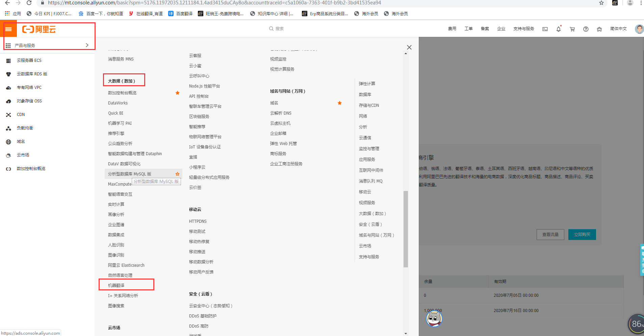The height and width of the screenshot is (336, 644).
Task: Open the notifications bell
Action: (559, 29)
